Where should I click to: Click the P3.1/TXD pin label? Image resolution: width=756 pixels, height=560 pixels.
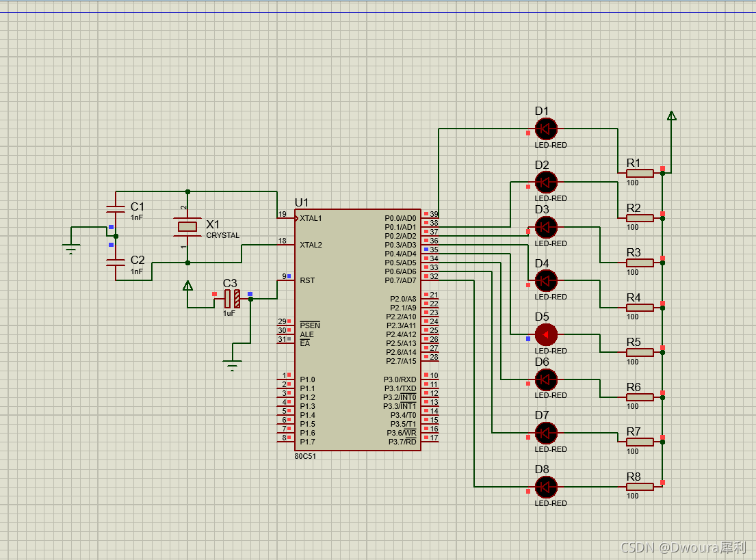tap(400, 388)
